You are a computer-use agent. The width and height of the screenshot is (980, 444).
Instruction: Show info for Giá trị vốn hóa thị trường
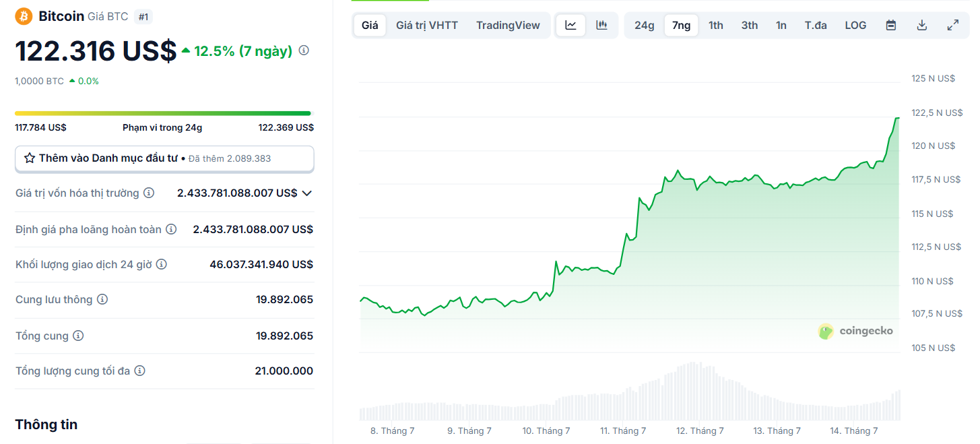[149, 193]
